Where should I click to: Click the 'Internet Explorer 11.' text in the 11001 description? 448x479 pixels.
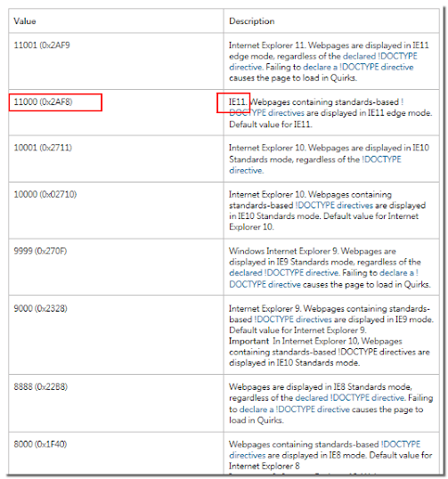(x=267, y=45)
